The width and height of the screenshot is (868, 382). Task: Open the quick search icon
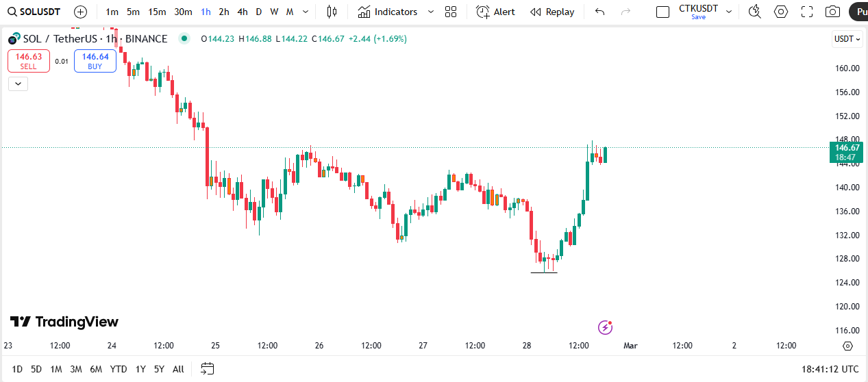tap(754, 12)
